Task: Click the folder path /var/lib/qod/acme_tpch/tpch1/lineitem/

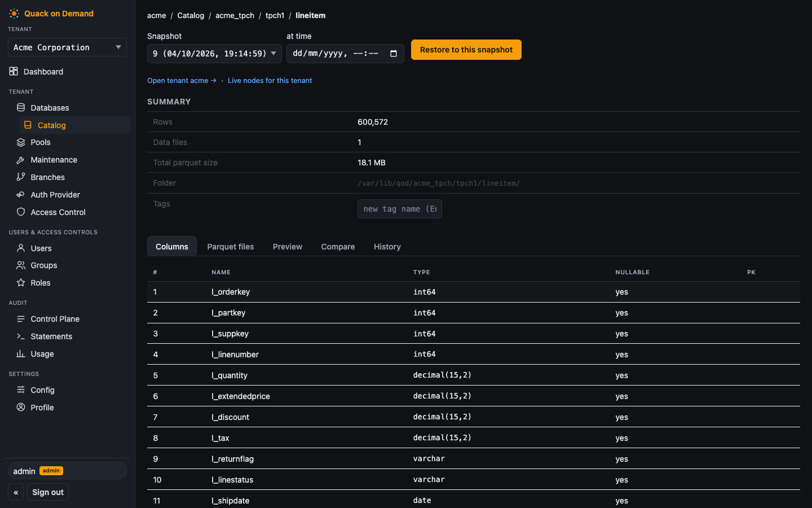Action: click(439, 183)
